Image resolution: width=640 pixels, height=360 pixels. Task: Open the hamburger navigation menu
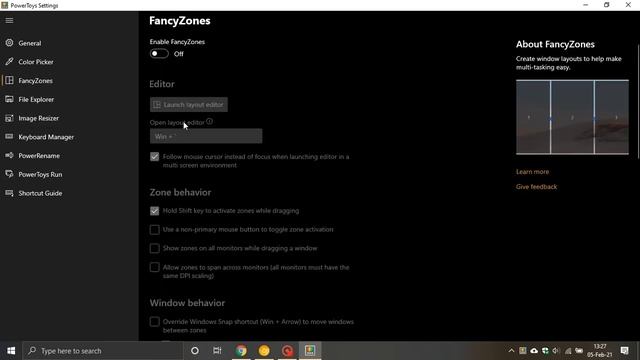coord(9,20)
